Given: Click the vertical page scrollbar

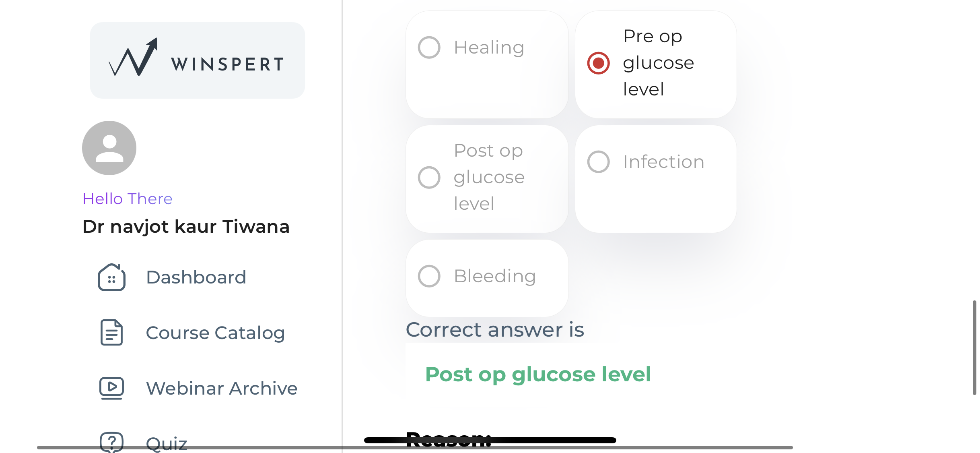Looking at the screenshot, I should click(x=974, y=347).
